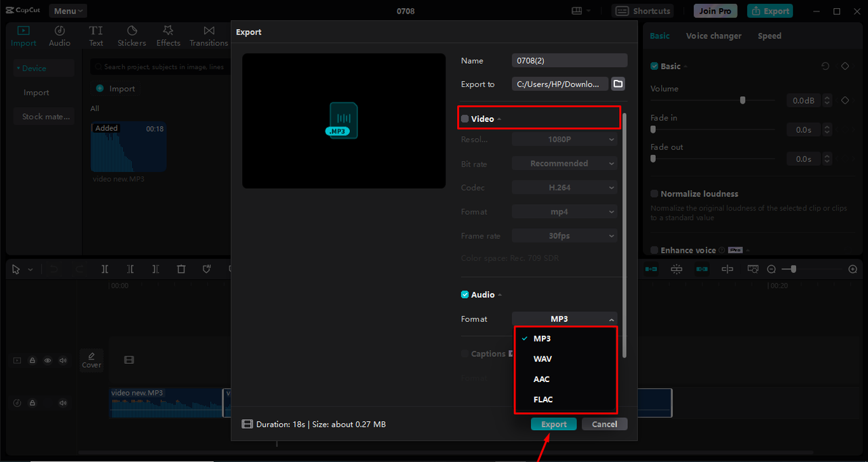868x462 pixels.
Task: Click the Redo arrow in timeline toolbar
Action: pos(79,269)
